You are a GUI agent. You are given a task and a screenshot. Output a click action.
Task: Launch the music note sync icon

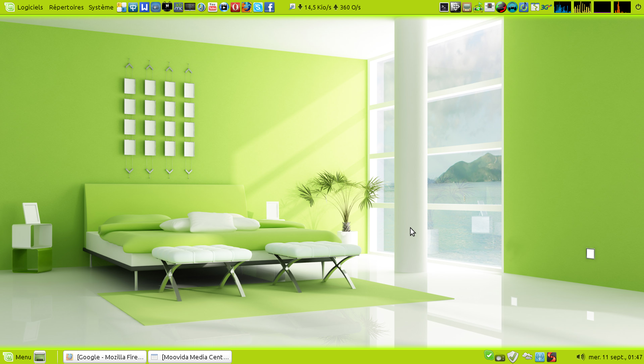tap(524, 7)
